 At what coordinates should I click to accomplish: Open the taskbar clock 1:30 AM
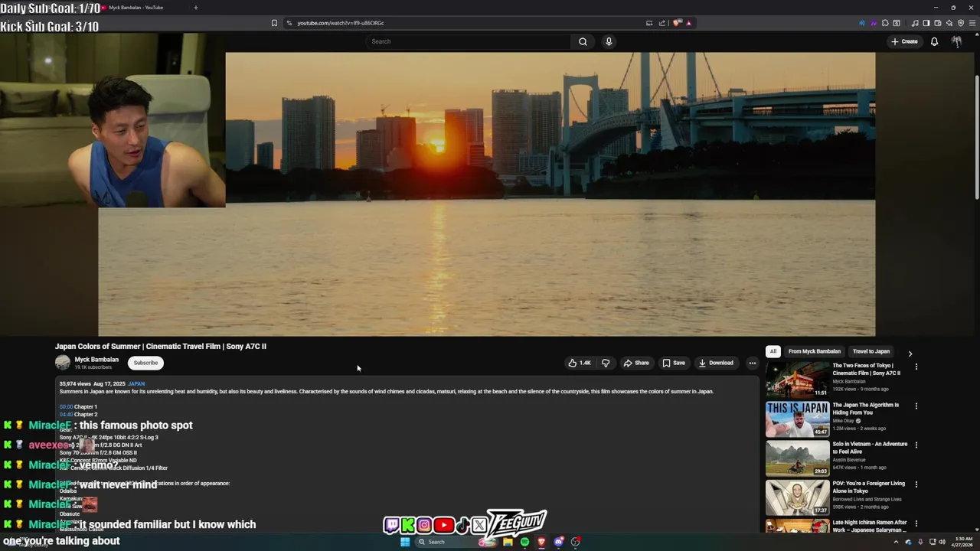[964, 542]
